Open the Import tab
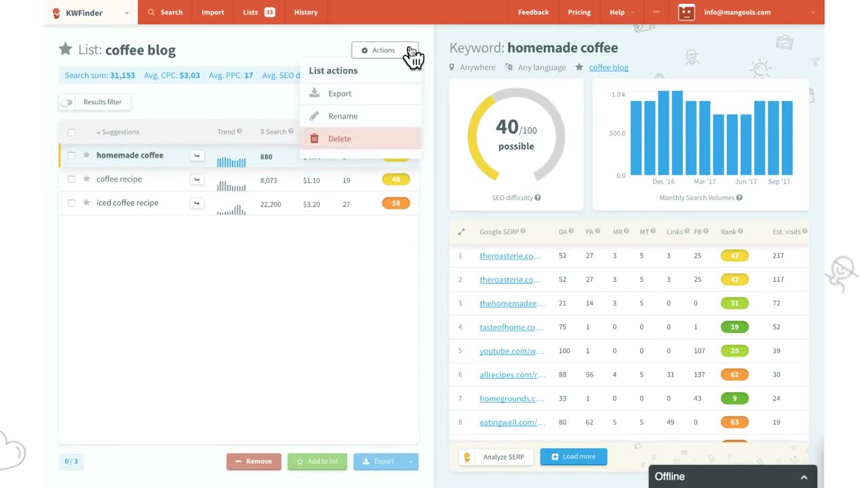868x488 pixels. 213,12
